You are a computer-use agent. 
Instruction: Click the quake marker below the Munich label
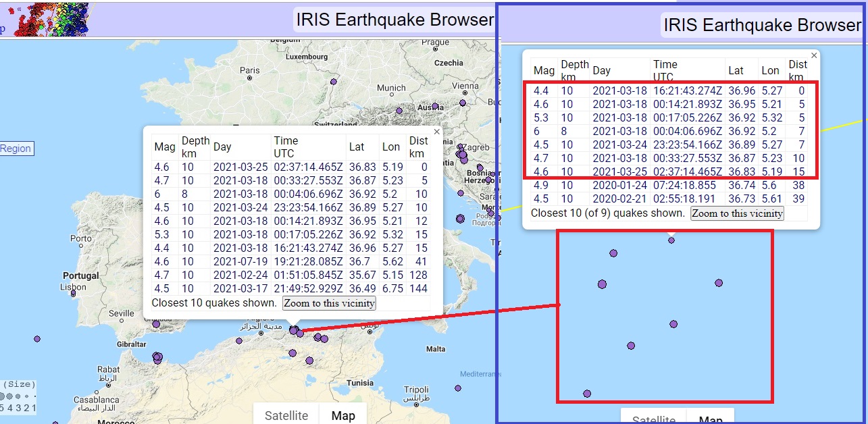pos(399,111)
